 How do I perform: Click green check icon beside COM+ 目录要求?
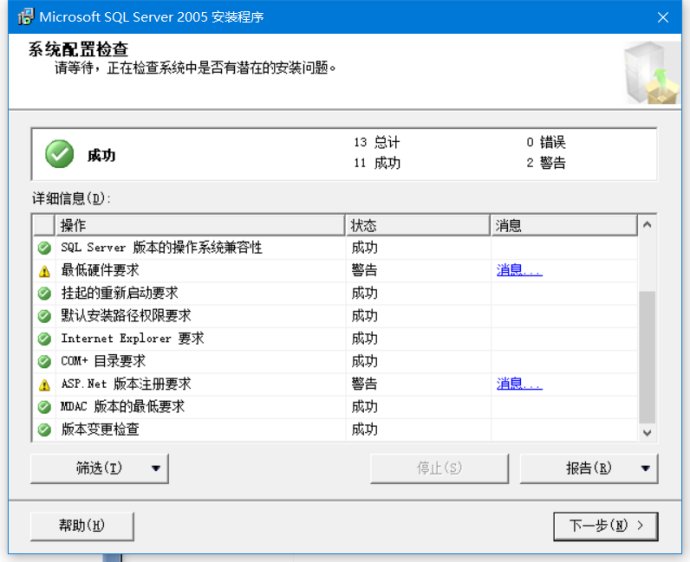tap(44, 361)
